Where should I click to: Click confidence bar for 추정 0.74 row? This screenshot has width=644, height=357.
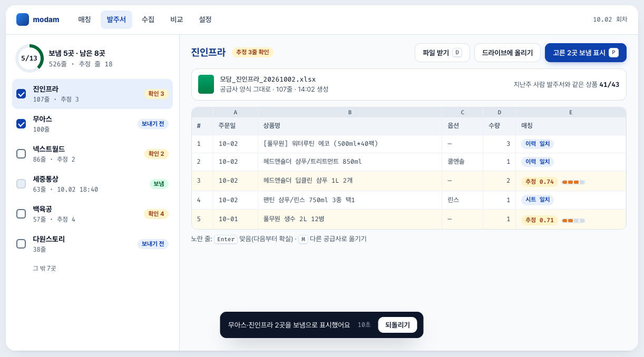click(x=573, y=182)
